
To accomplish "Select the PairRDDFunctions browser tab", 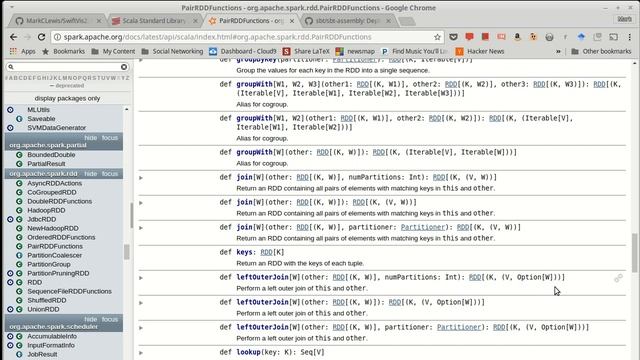I will 250,20.
